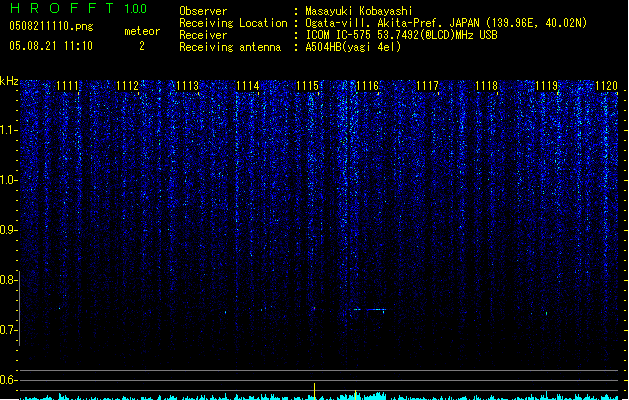Image resolution: width=629 pixels, height=400 pixels.
Task: Click the yellow meteor marker line below 1115
Action: tap(314, 391)
